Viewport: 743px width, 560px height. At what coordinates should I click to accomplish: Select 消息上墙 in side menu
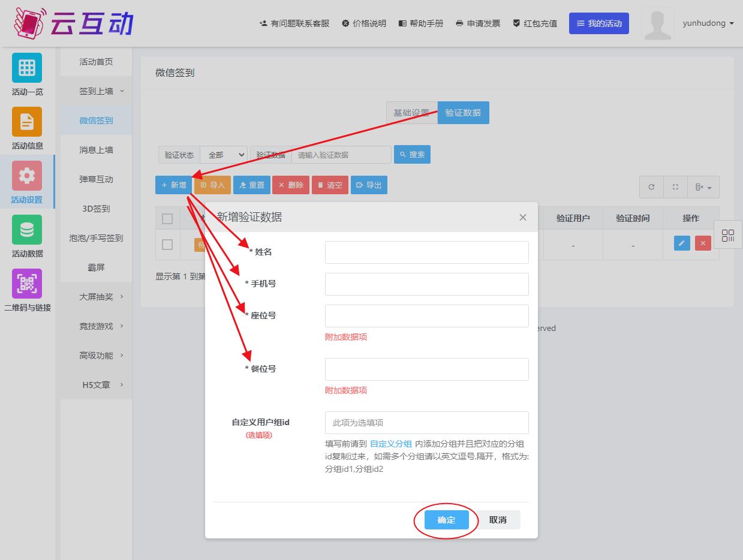pos(96,150)
